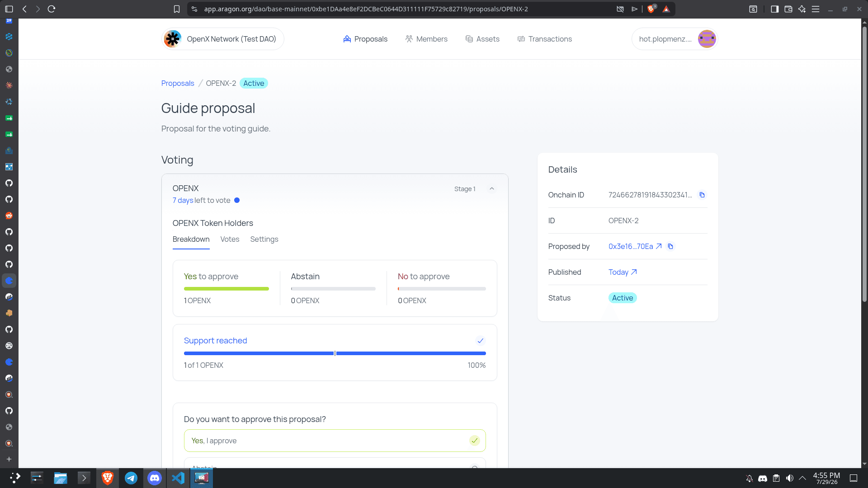Click the send/share arrow icon in address bar
The height and width of the screenshot is (488, 868).
[x=634, y=9]
